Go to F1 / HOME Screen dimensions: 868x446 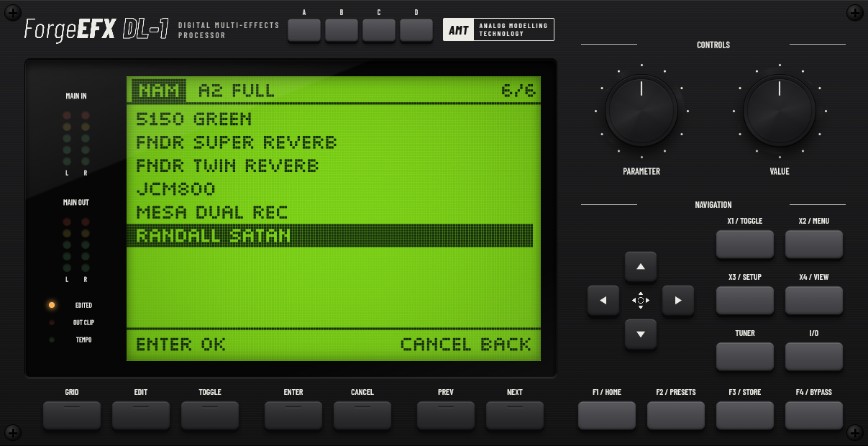pyautogui.click(x=607, y=416)
